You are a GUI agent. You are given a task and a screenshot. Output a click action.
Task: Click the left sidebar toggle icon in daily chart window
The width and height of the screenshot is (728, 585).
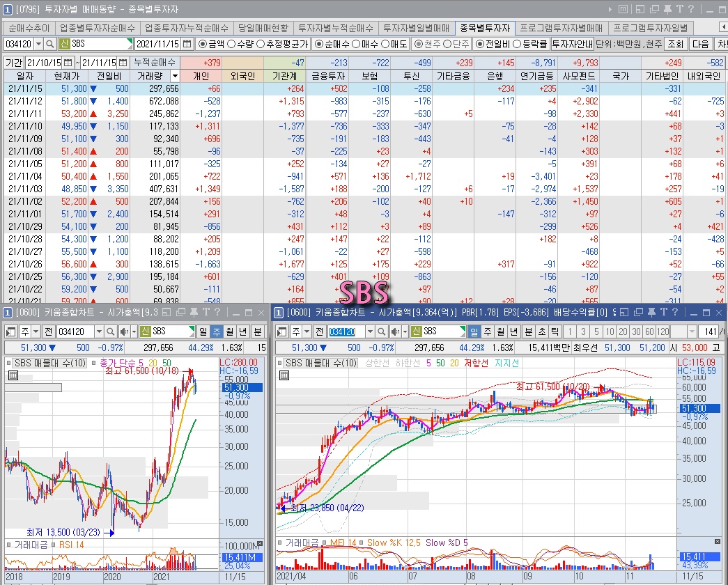point(282,331)
